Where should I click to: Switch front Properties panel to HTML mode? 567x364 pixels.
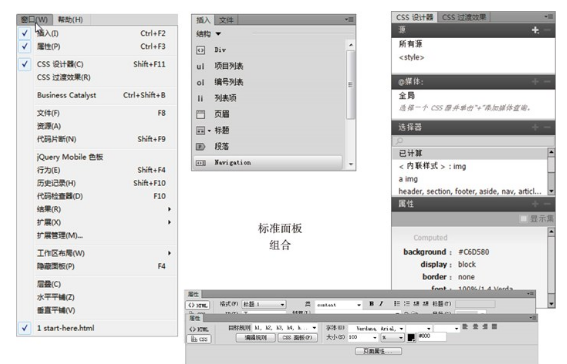point(199,329)
